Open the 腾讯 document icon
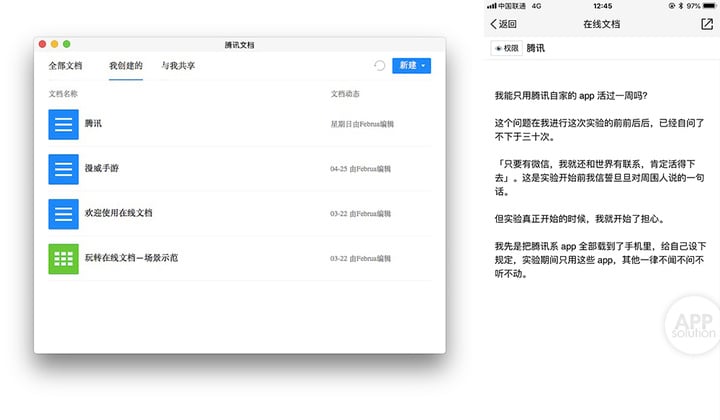This screenshot has height=420, width=720. (63, 124)
